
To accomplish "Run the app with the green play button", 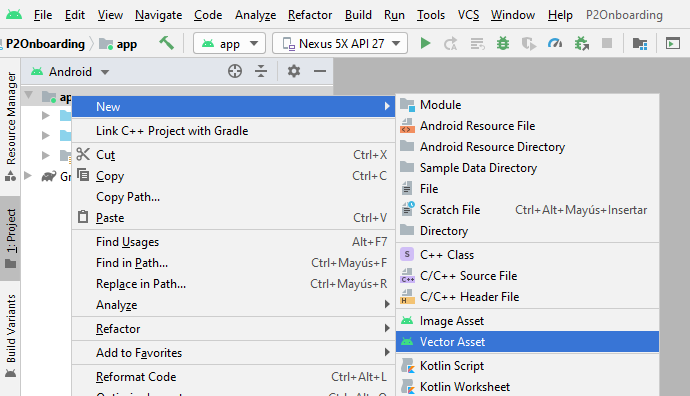I will pos(425,43).
